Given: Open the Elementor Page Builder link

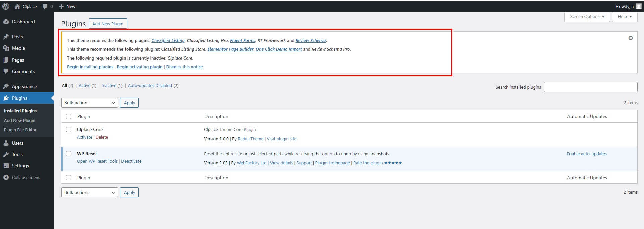Looking at the screenshot, I should pos(231,49).
